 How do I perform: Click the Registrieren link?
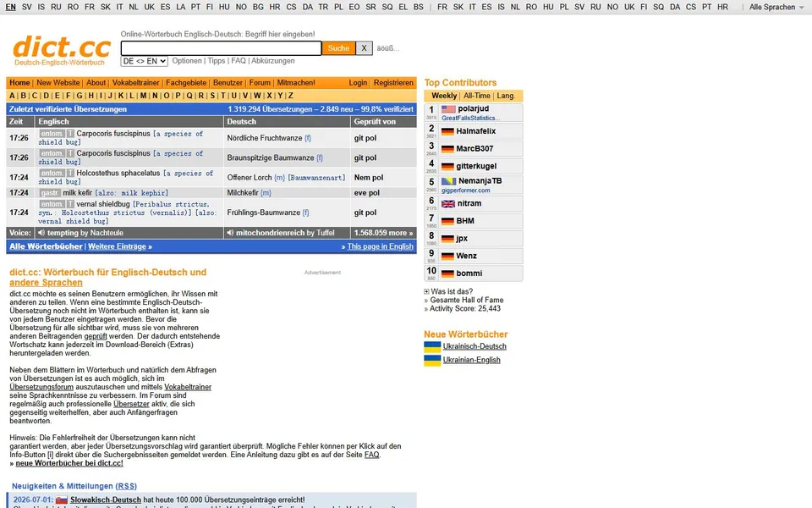coord(393,83)
